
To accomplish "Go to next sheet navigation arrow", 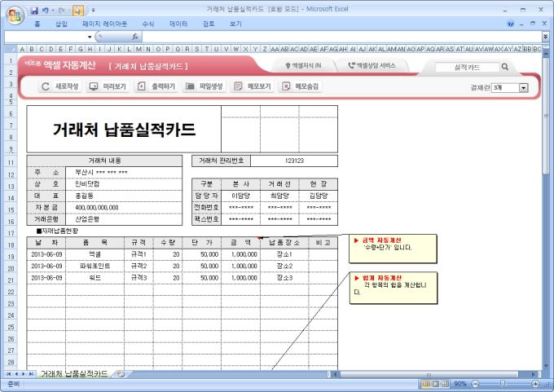I will [24, 373].
